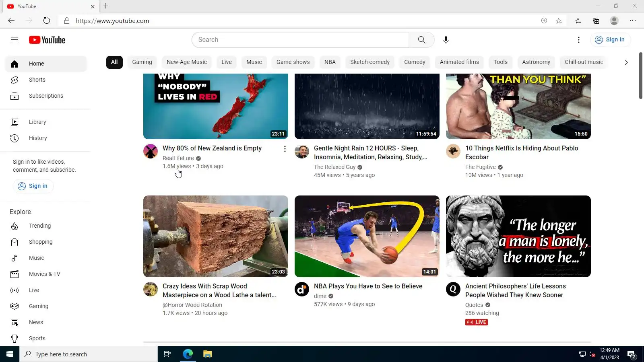The width and height of the screenshot is (644, 362).
Task: Go to Shorts in sidebar
Action: coord(46,80)
